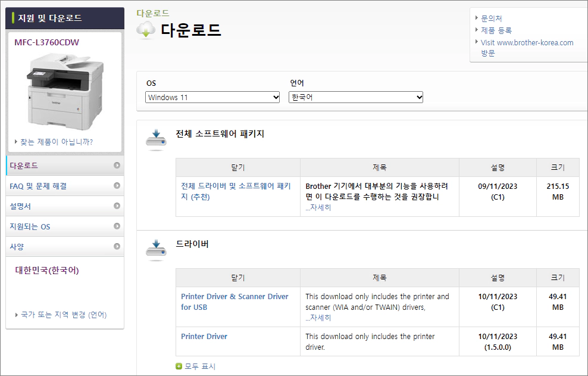The width and height of the screenshot is (588, 376).
Task: Click 10/11/2023 (1.5.0.0) version cell
Action: coord(498,342)
